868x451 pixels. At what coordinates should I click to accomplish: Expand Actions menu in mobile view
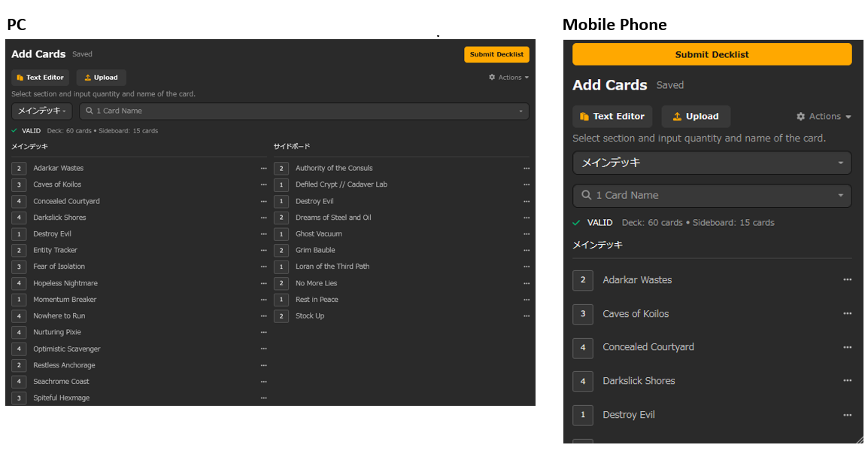(x=824, y=117)
